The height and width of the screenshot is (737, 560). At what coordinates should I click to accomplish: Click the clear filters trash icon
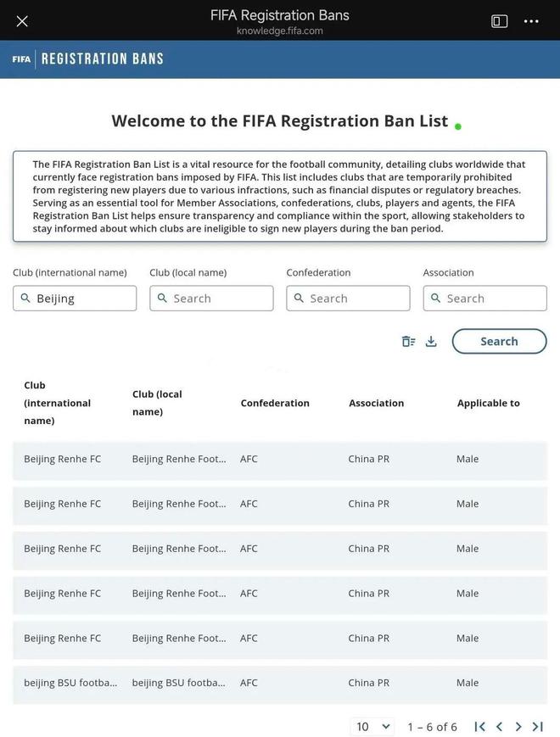coord(408,341)
